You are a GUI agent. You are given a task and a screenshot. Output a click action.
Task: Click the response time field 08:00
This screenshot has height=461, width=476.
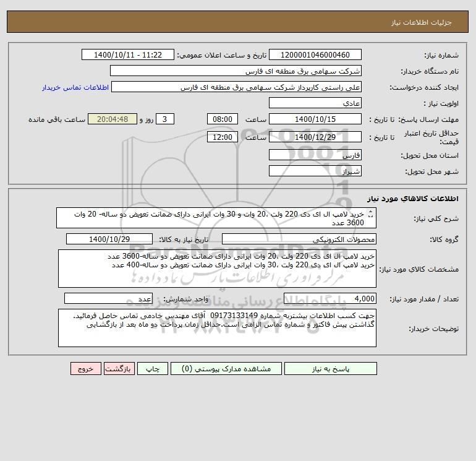click(x=222, y=119)
